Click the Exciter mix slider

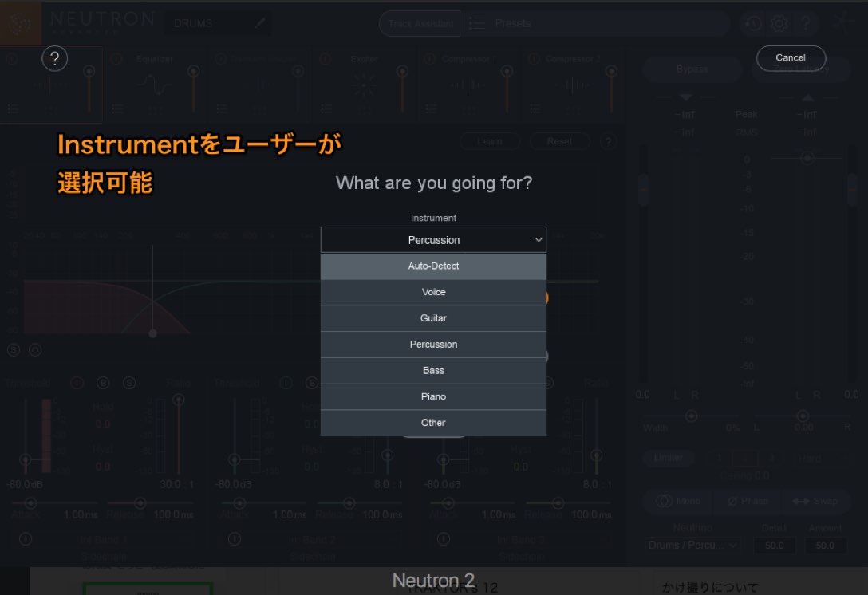tap(402, 89)
